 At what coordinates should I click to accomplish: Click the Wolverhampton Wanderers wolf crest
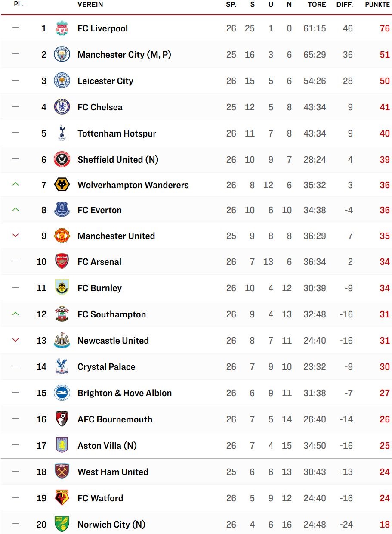point(62,185)
